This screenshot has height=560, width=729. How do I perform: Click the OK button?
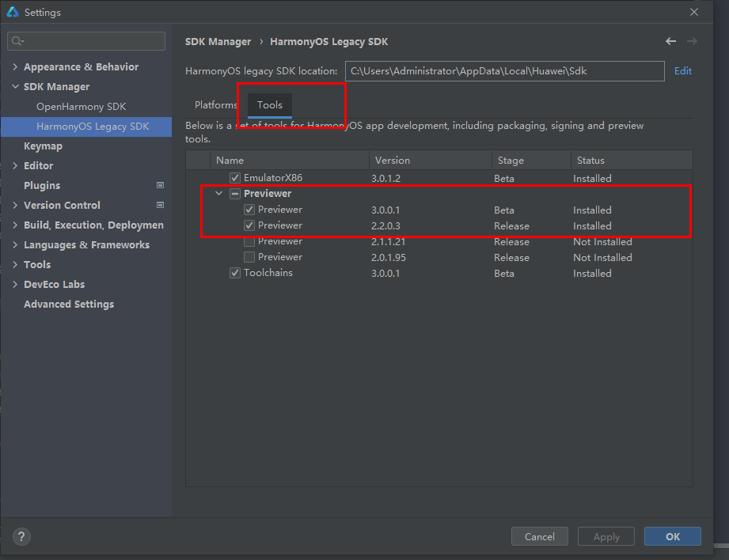(672, 536)
